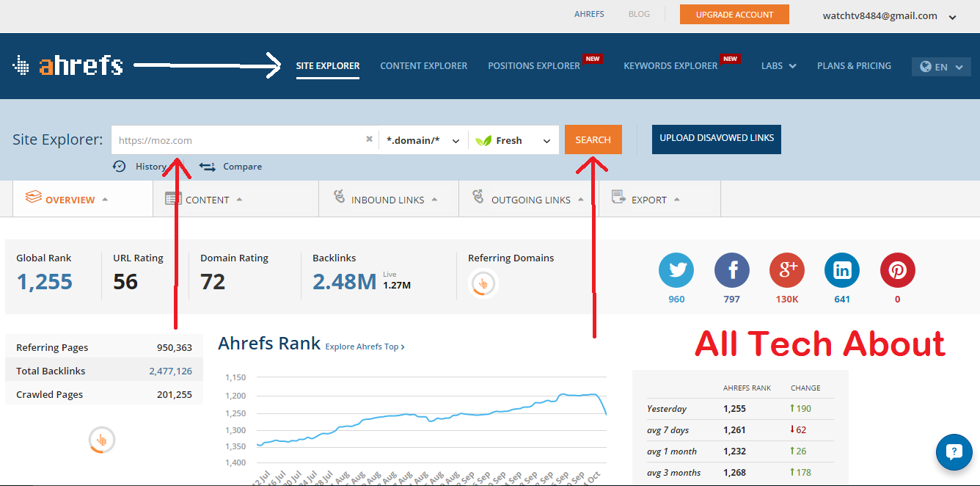Click the orange Search button
The width and height of the screenshot is (980, 486).
click(593, 139)
